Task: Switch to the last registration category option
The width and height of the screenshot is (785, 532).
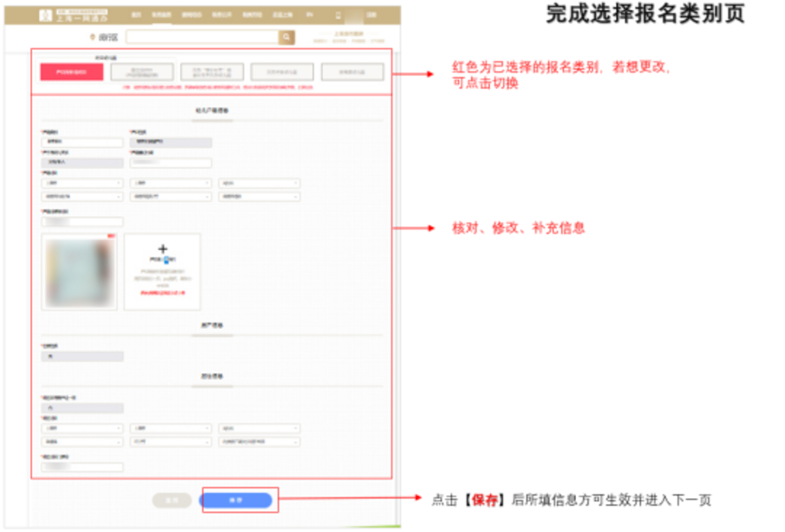Action: click(353, 72)
